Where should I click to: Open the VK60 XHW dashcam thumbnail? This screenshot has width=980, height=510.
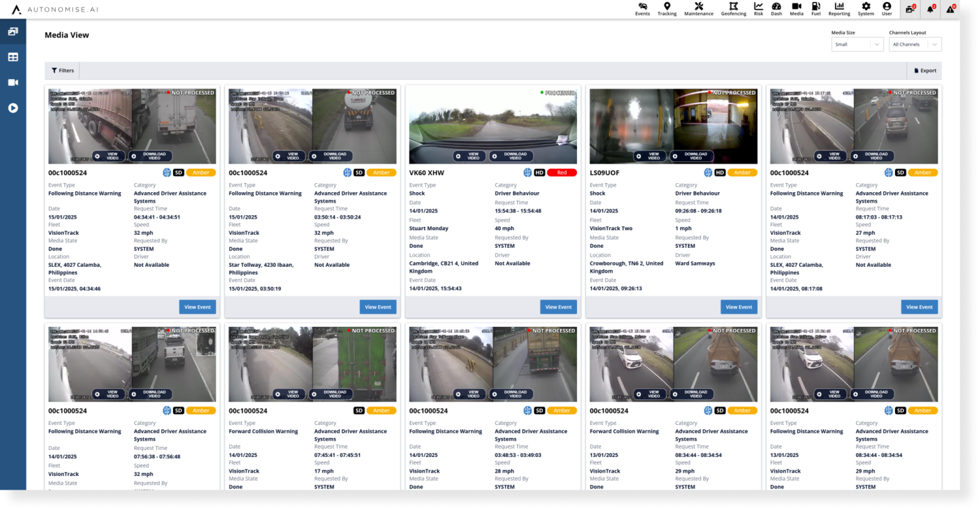pyautogui.click(x=493, y=126)
